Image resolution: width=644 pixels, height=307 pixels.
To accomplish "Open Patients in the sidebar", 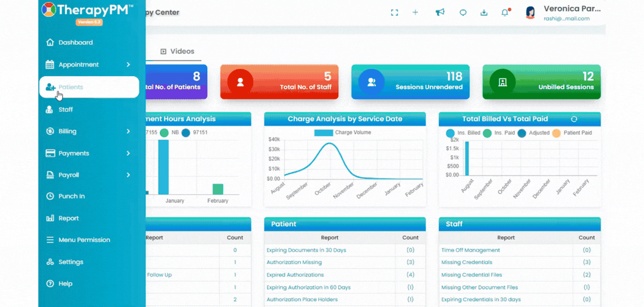I will point(89,87).
